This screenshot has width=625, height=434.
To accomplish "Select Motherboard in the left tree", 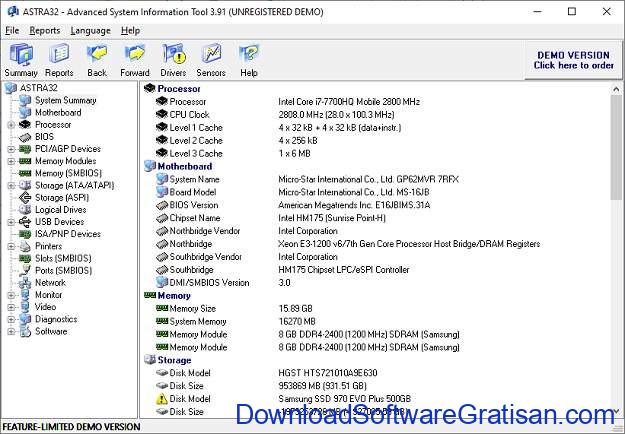I will pyautogui.click(x=58, y=112).
